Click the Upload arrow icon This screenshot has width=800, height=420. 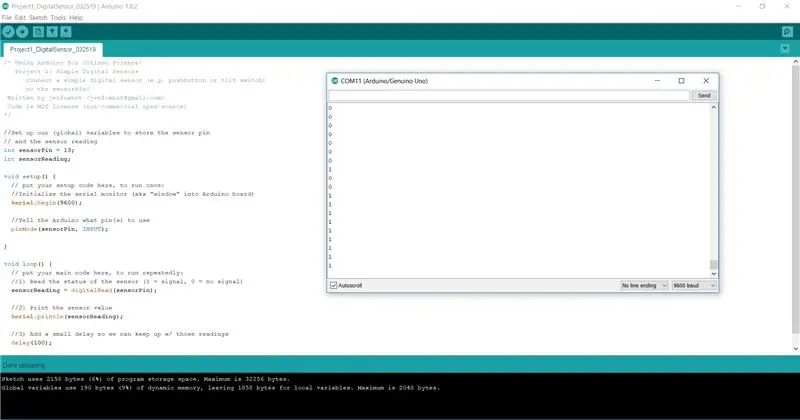click(22, 32)
